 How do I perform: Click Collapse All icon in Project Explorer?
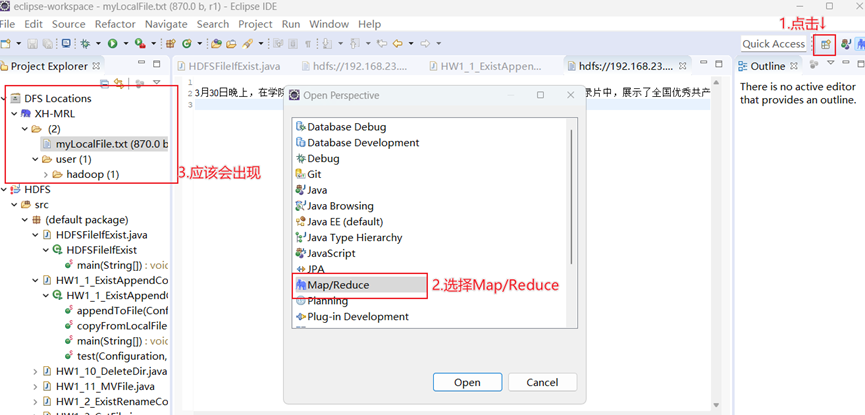(x=104, y=83)
